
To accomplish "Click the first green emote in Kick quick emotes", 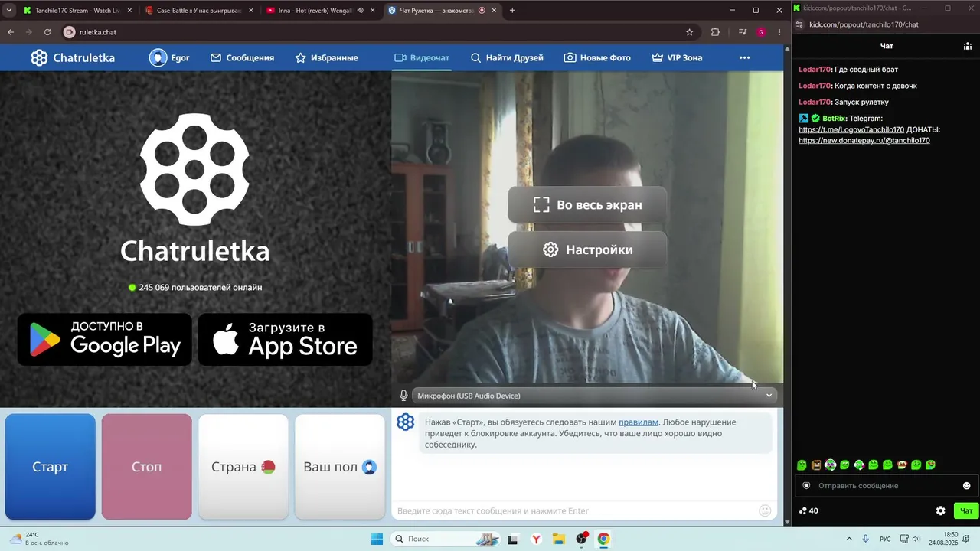I will tap(802, 465).
